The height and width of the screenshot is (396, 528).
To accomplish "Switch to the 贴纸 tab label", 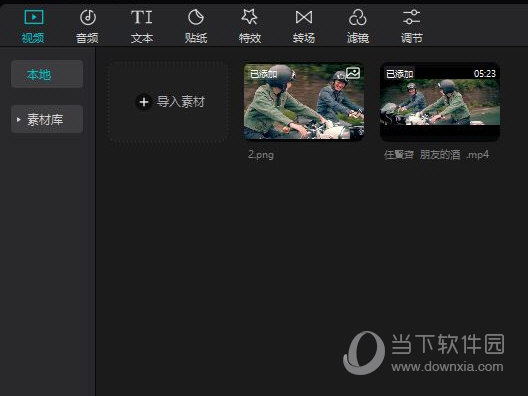I will (196, 38).
